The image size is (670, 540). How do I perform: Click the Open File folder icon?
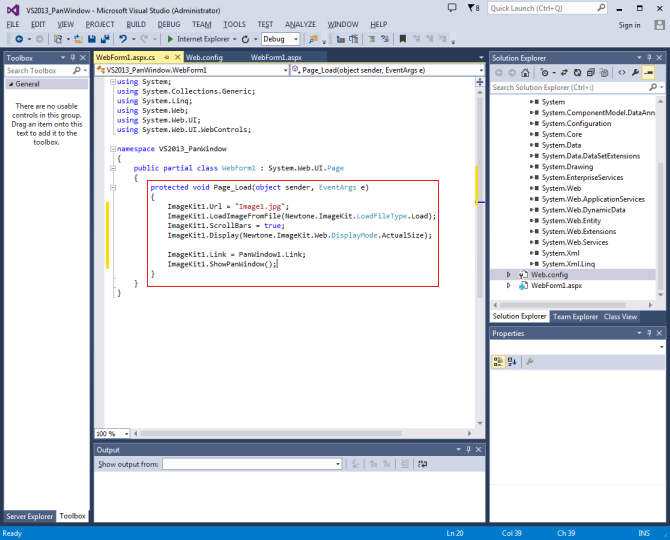pos(78,39)
